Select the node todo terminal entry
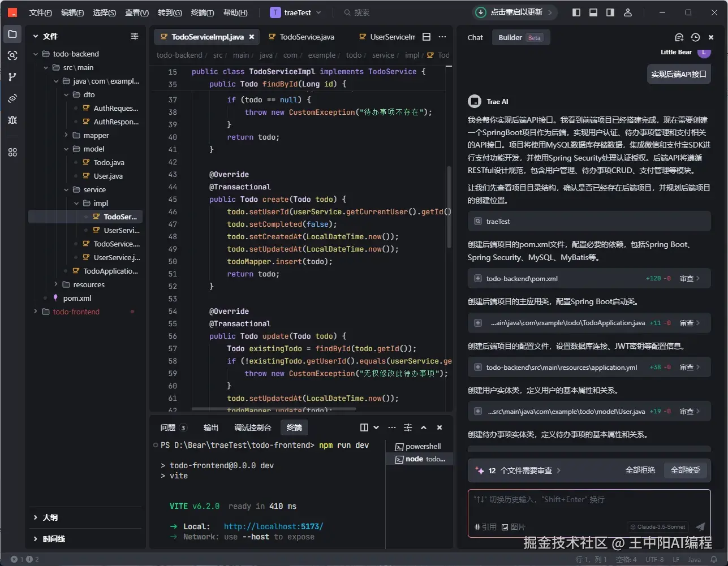The image size is (728, 566). (x=420, y=459)
